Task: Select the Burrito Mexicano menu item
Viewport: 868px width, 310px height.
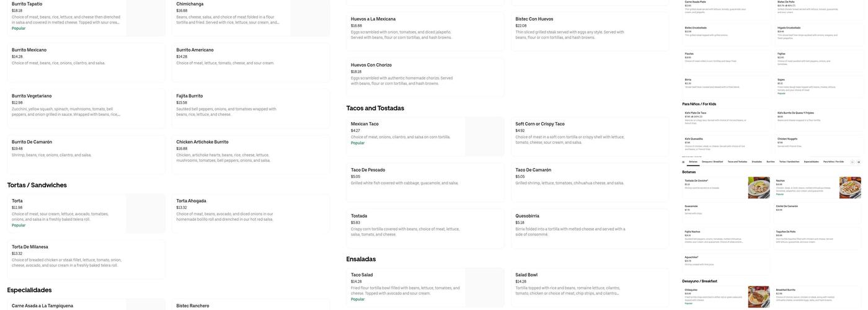Action: (x=86, y=63)
